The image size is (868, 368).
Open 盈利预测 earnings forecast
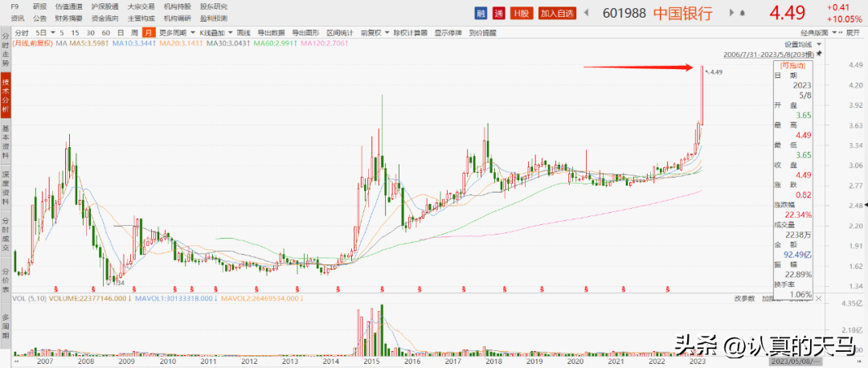[x=213, y=18]
